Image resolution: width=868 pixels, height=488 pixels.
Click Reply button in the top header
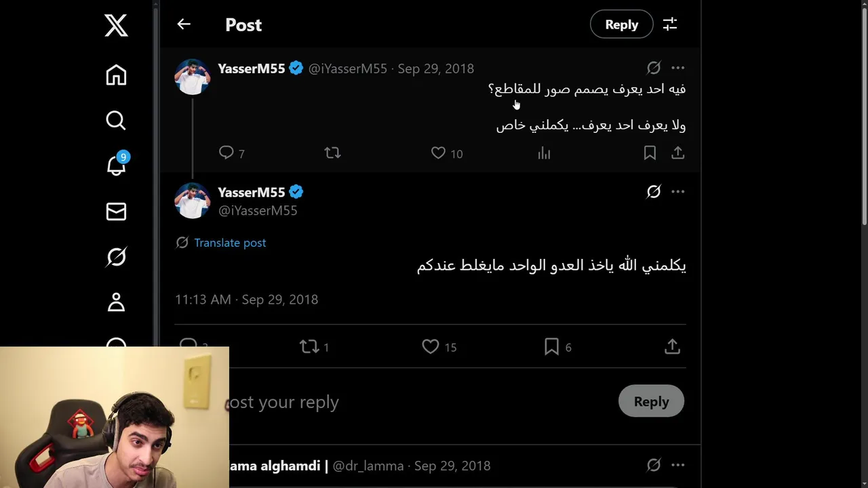(621, 24)
